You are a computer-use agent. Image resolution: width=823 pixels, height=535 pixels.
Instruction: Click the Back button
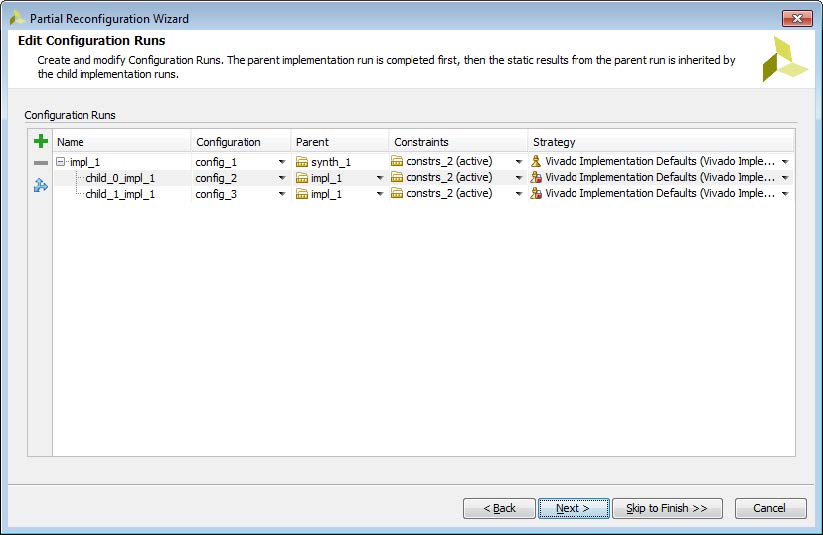[x=499, y=508]
